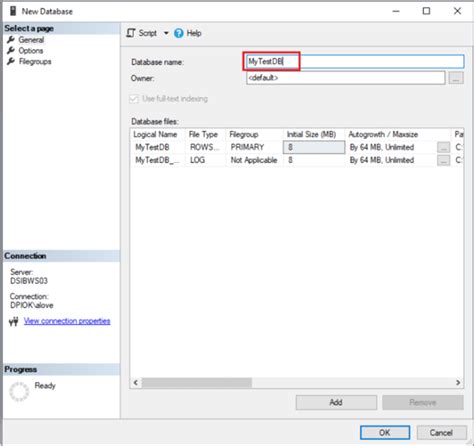The width and height of the screenshot is (474, 446).
Task: Select the MyTestDB logical name cell
Action: pos(157,147)
